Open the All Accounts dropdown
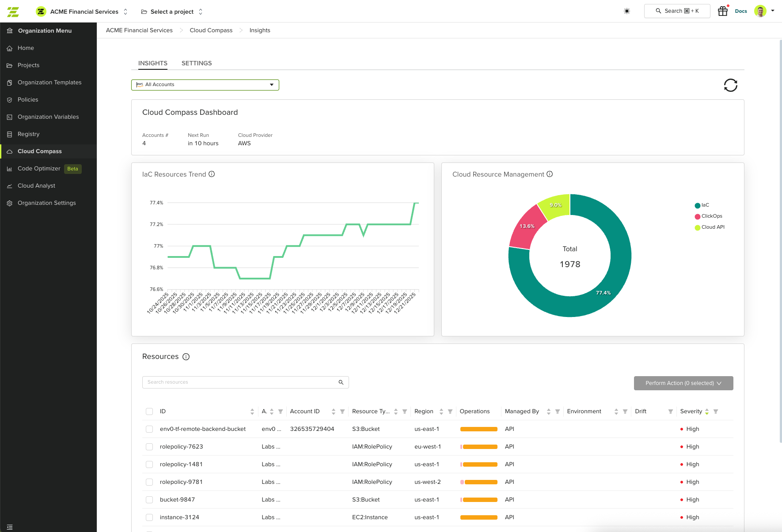The height and width of the screenshot is (532, 782). [x=205, y=85]
